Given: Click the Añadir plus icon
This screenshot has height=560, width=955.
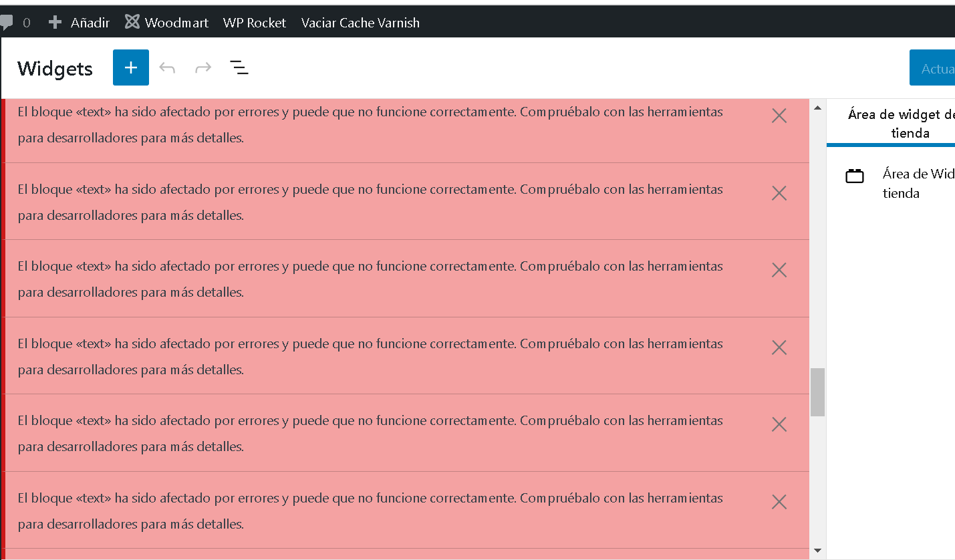Looking at the screenshot, I should 55,23.
